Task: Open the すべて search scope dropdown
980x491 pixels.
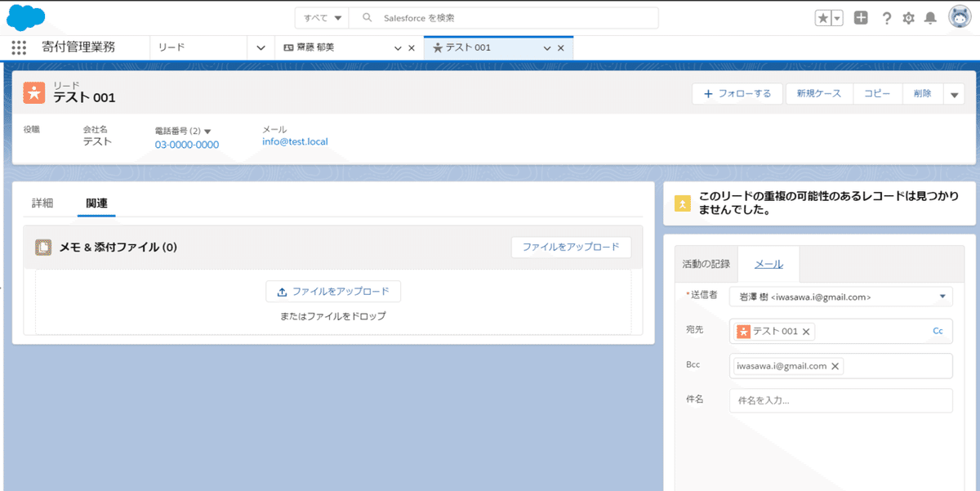Action: [x=322, y=16]
